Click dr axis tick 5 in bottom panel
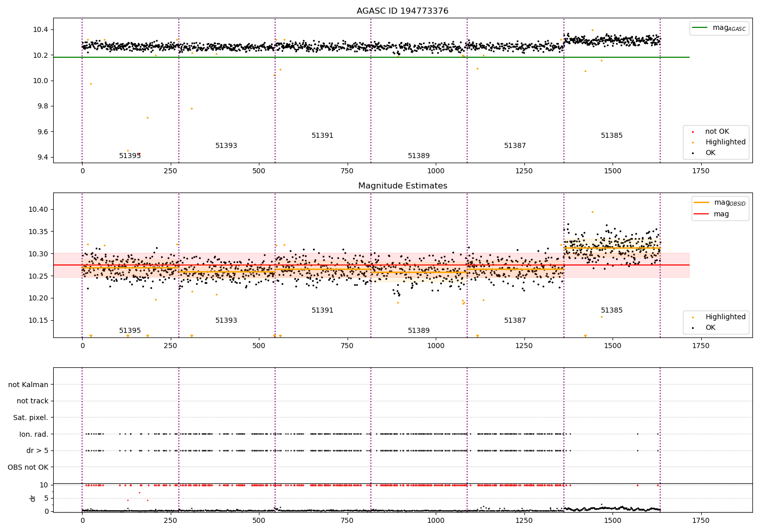Screen dimensions: 760x532 [47, 499]
